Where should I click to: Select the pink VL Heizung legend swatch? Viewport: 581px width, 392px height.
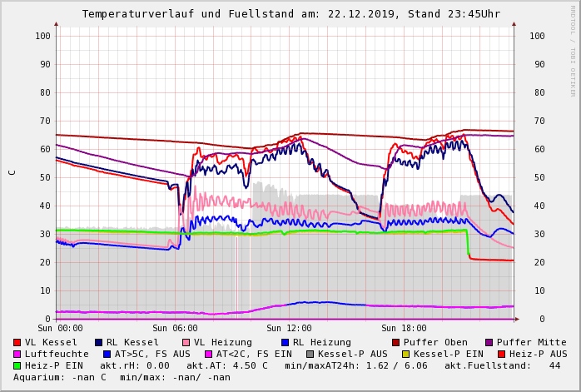point(185,342)
